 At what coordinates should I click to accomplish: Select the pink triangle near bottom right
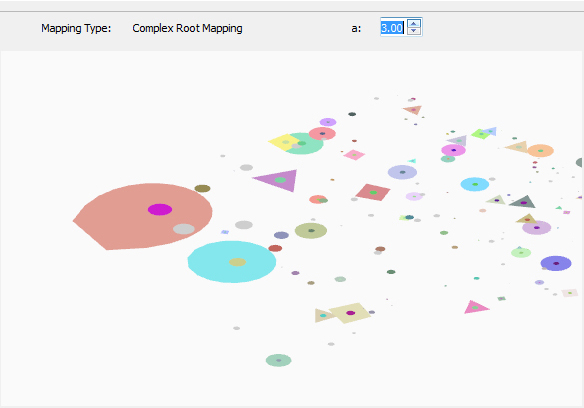(475, 307)
